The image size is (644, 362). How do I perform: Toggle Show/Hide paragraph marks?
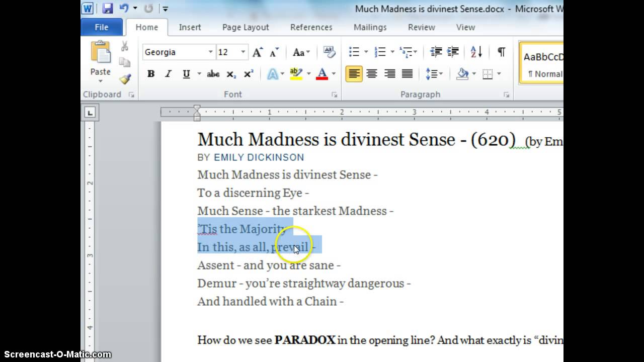point(501,52)
